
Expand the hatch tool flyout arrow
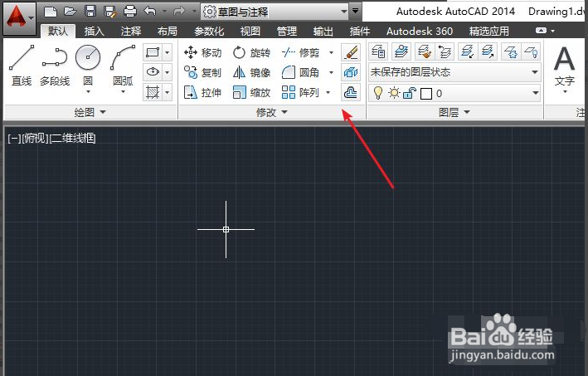(168, 91)
